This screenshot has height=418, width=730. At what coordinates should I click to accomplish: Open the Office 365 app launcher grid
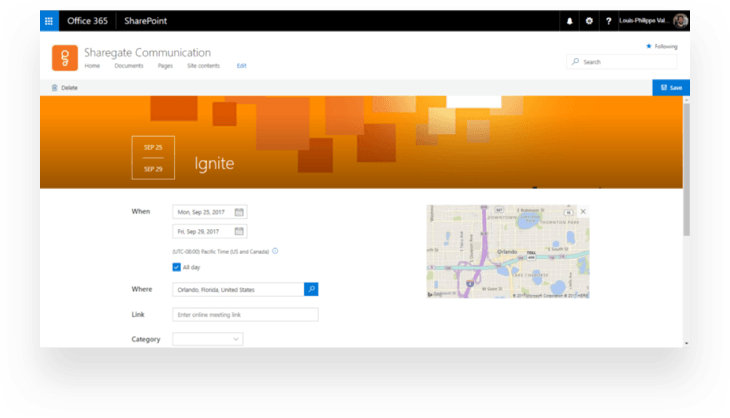pos(49,21)
